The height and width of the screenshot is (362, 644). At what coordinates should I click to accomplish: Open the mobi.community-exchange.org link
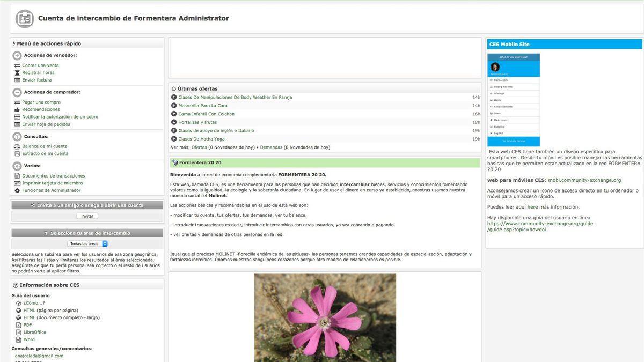[x=584, y=180]
